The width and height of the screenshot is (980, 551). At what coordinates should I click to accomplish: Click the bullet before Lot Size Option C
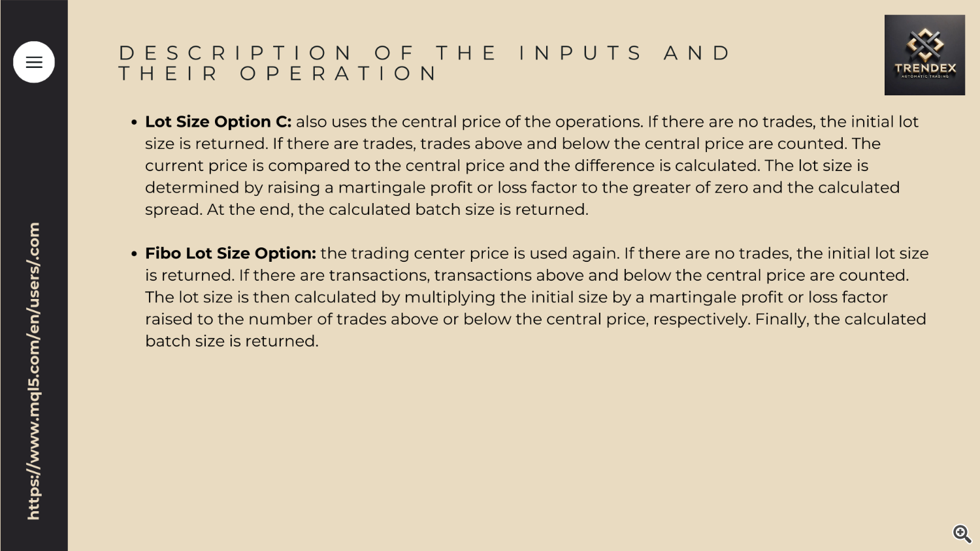[x=134, y=122]
